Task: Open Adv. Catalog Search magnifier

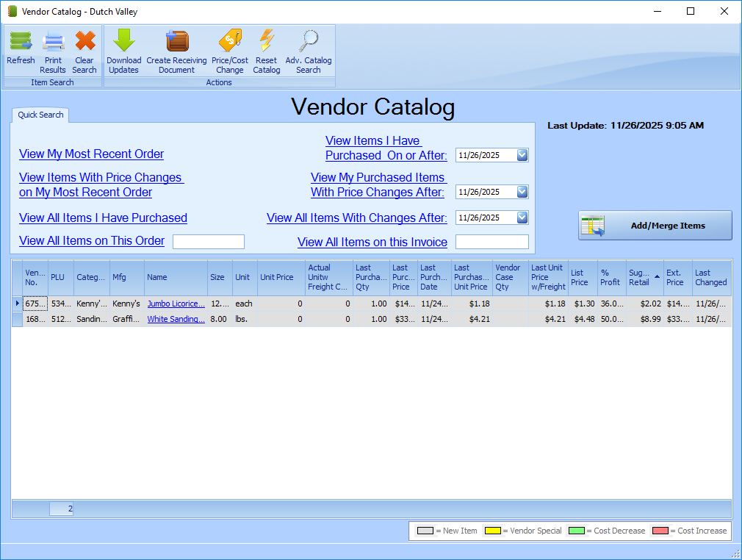Action: (309, 42)
